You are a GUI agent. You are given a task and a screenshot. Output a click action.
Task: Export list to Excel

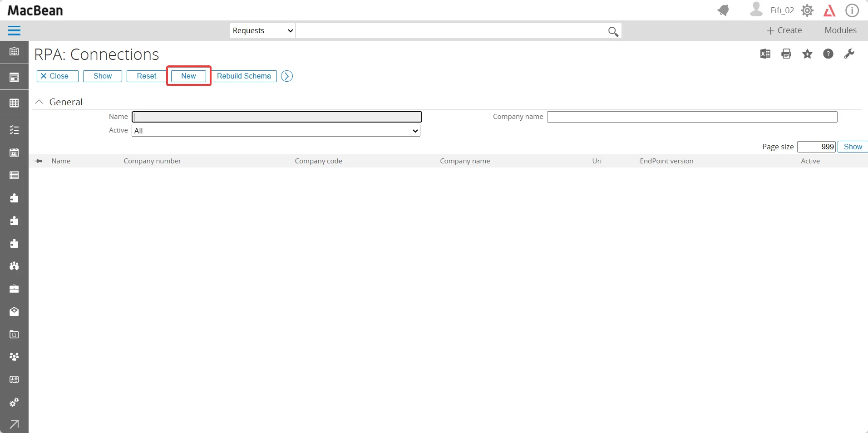click(765, 54)
